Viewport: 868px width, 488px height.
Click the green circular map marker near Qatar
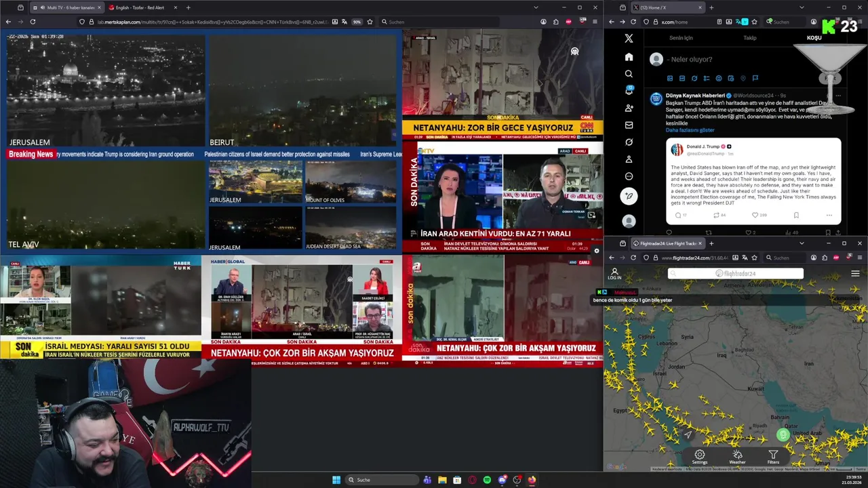click(783, 435)
